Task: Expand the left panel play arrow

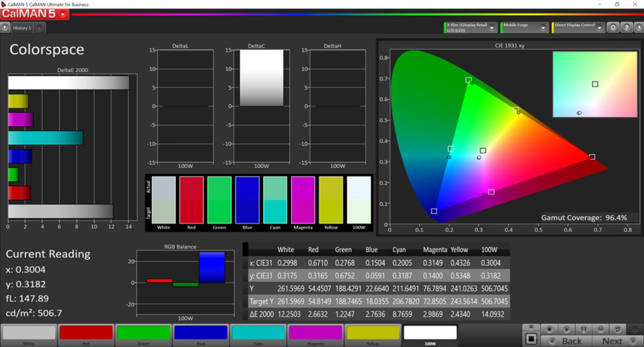Action: pos(5,27)
